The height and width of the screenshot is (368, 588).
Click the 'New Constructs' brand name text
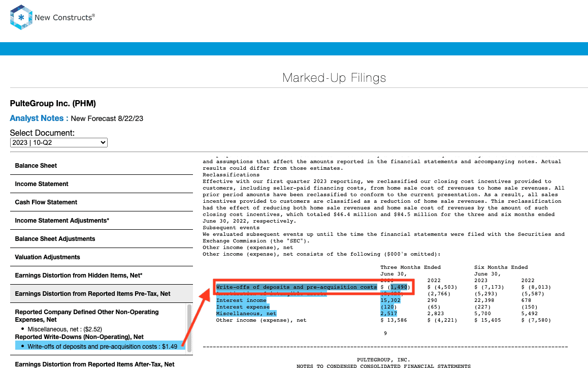(64, 17)
